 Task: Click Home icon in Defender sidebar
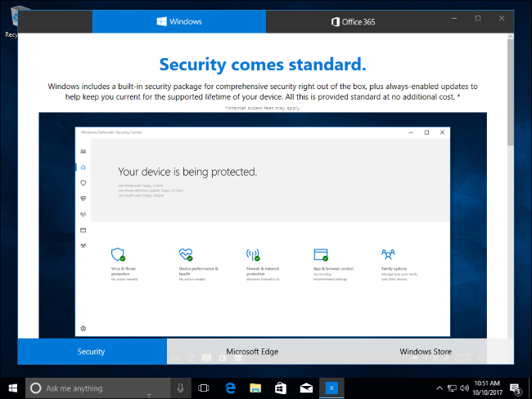[x=83, y=167]
